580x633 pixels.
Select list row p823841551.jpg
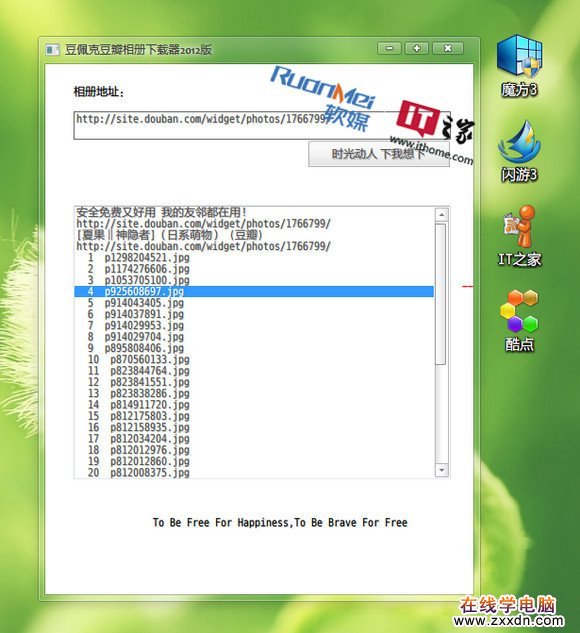[x=254, y=382]
